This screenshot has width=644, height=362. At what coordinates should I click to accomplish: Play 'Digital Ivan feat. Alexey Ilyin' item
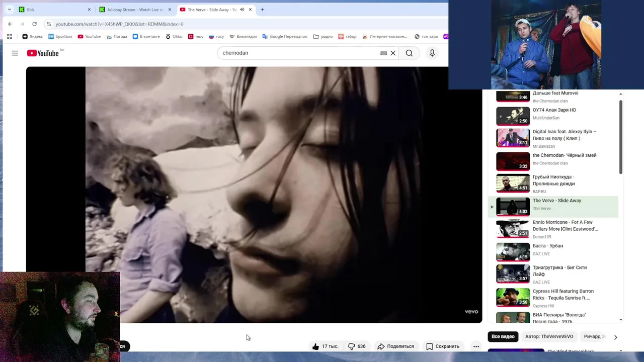click(553, 138)
